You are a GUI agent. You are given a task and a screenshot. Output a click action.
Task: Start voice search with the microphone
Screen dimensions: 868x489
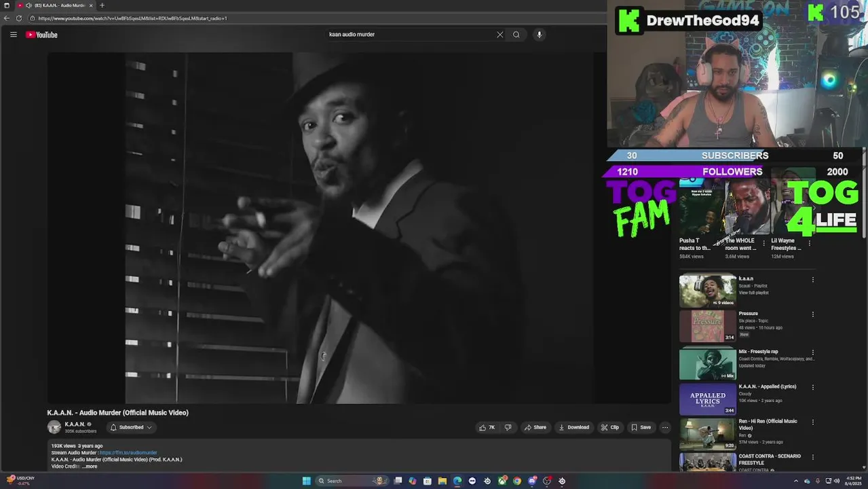(539, 35)
